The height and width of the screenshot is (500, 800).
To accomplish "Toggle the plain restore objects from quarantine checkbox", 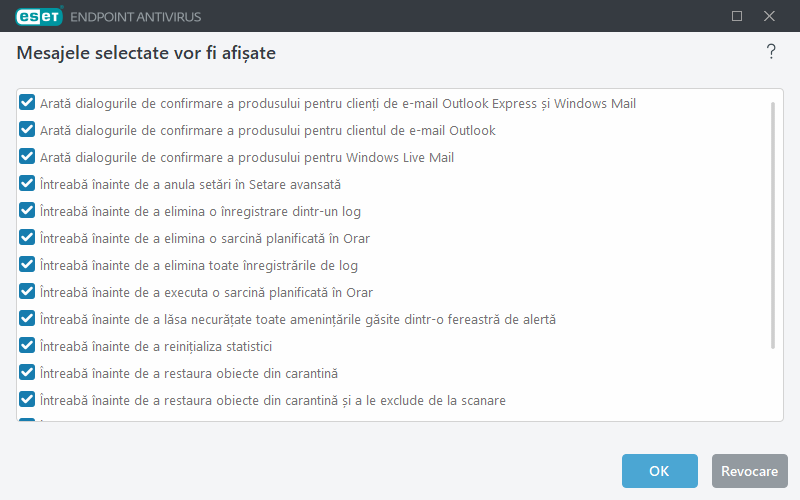I will coord(27,373).
